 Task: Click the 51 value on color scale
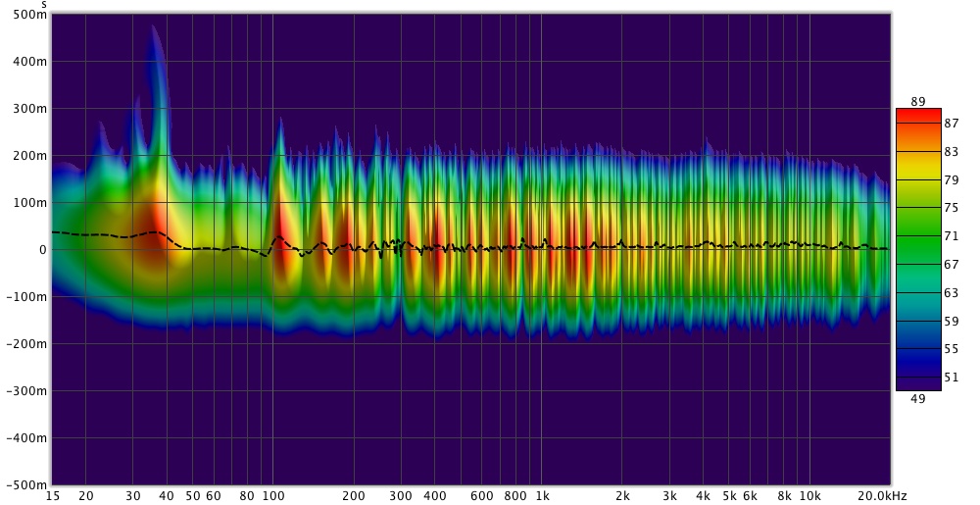pos(952,378)
